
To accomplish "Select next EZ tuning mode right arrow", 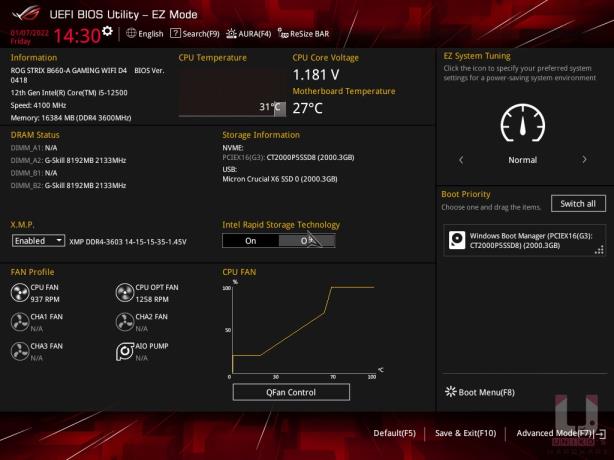I will coord(584,159).
